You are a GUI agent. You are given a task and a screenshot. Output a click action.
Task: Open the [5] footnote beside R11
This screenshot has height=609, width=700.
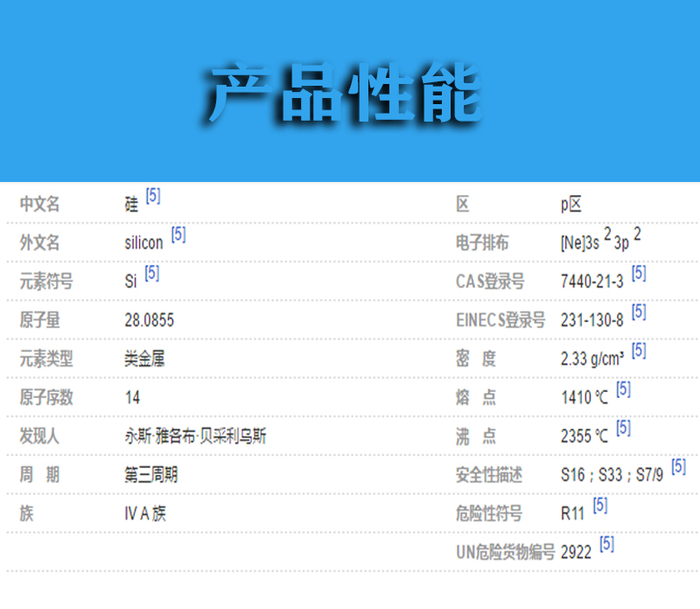tap(599, 506)
